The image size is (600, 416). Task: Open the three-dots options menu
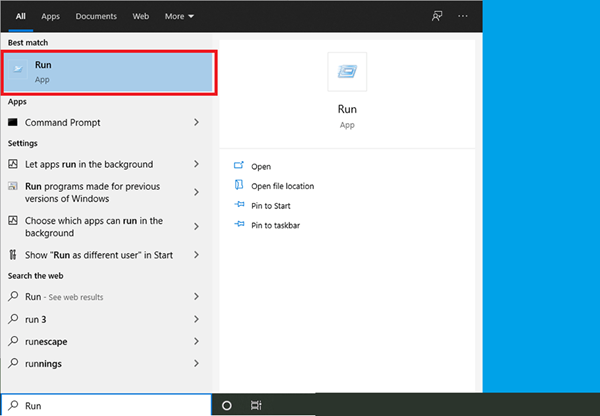click(462, 16)
